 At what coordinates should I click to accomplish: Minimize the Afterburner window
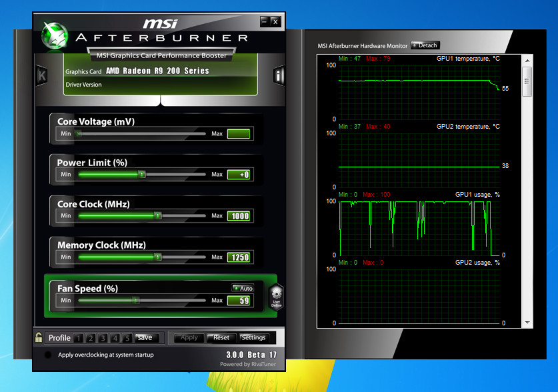pyautogui.click(x=264, y=22)
